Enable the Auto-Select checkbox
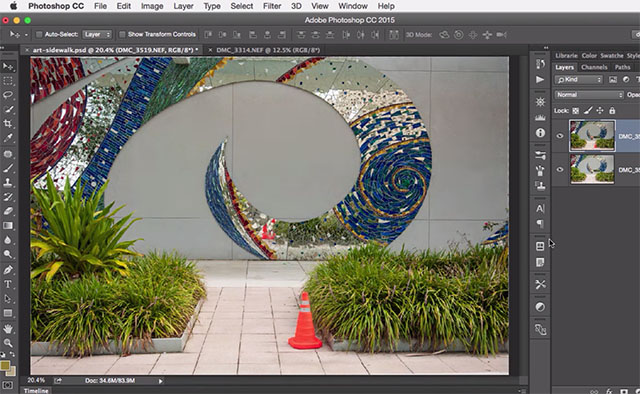 pyautogui.click(x=39, y=35)
